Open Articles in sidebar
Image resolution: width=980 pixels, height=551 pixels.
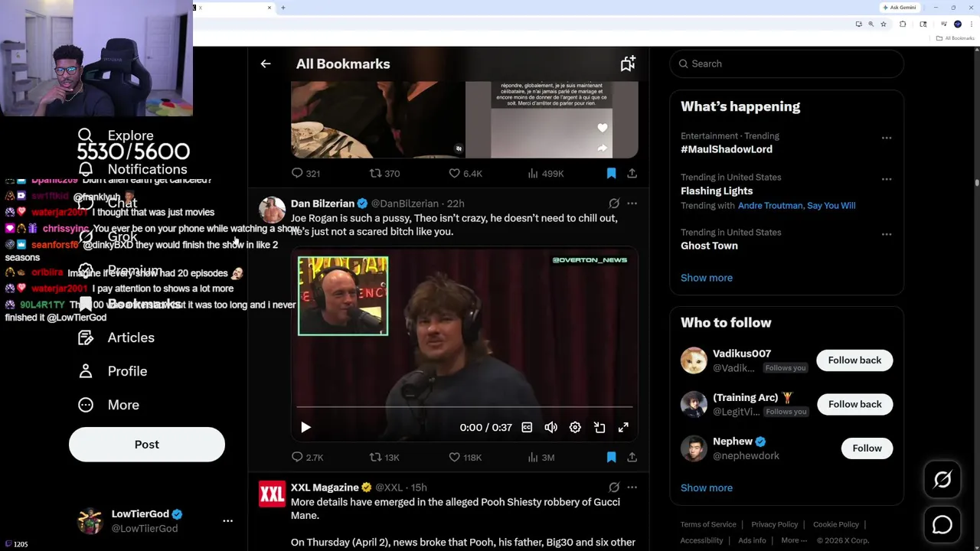point(116,337)
